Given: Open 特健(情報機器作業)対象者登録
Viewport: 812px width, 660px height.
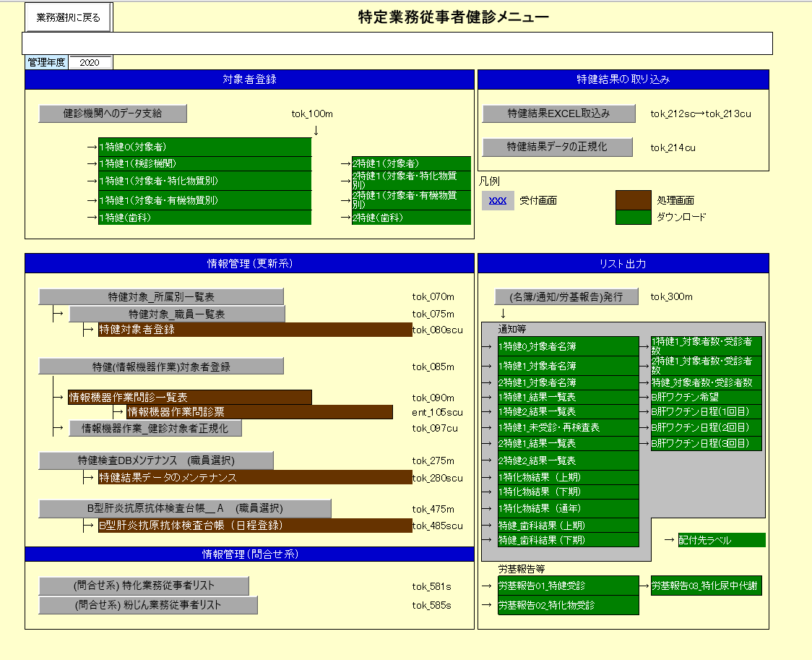Looking at the screenshot, I should (x=161, y=367).
